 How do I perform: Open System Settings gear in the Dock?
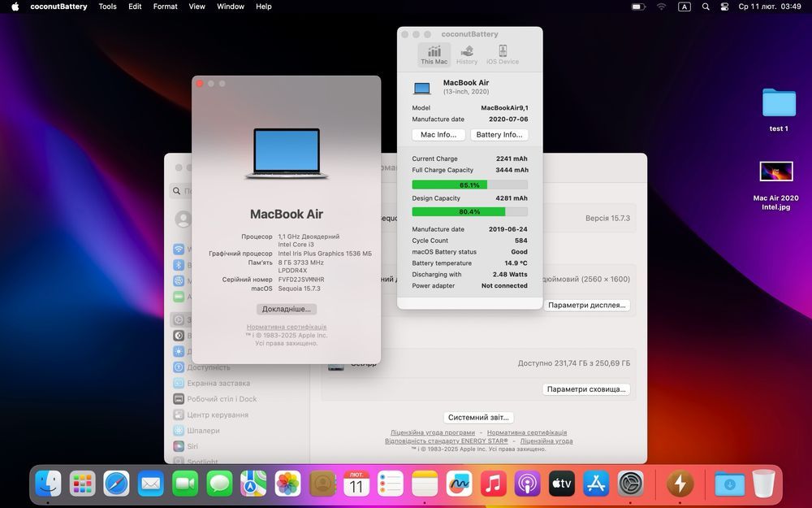[630, 484]
